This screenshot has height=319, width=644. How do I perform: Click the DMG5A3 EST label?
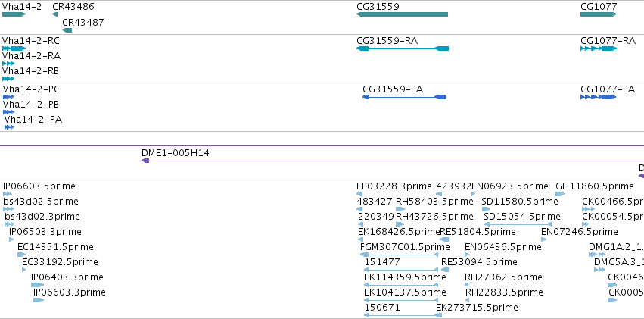click(619, 262)
